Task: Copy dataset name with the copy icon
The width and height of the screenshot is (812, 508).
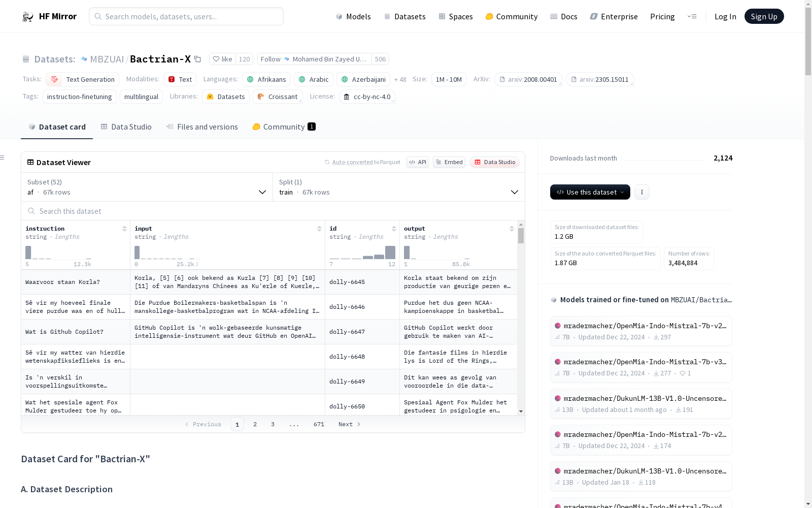Action: tap(198, 59)
